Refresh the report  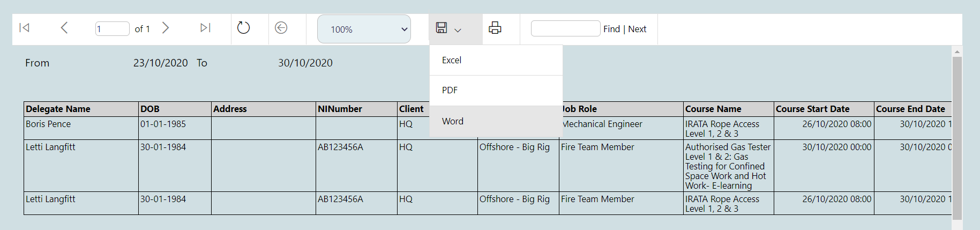(x=243, y=28)
